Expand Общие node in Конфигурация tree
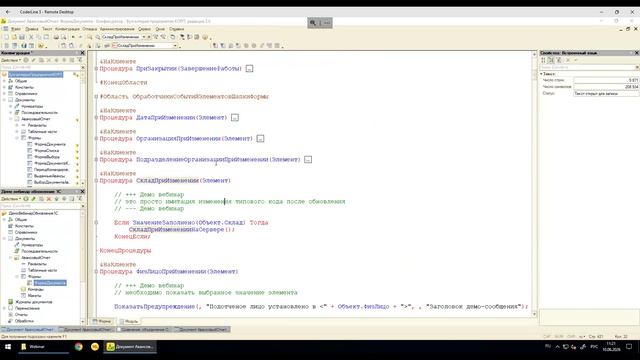Image resolution: width=640 pixels, height=360 pixels. (4, 81)
